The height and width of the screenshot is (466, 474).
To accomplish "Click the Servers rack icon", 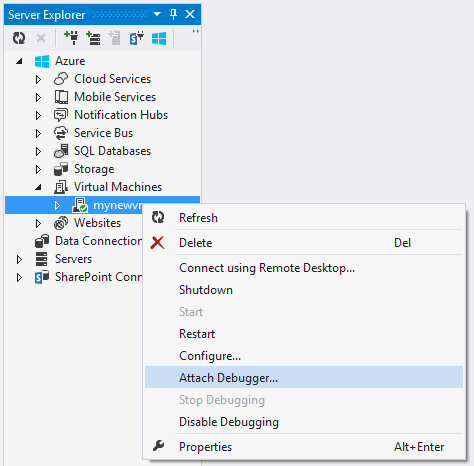I will point(42,259).
